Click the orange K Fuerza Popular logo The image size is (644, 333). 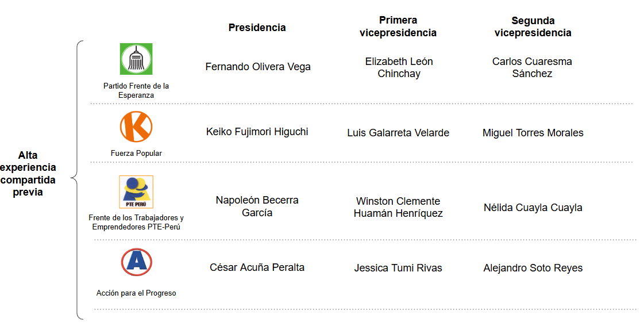click(x=136, y=127)
